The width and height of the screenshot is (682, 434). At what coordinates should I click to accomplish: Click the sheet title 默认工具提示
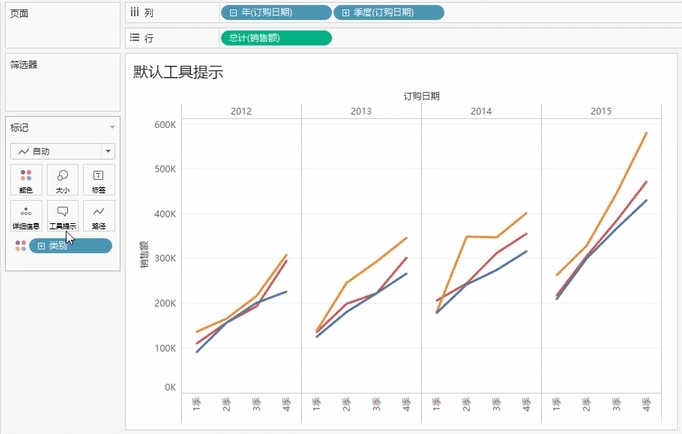coord(178,73)
